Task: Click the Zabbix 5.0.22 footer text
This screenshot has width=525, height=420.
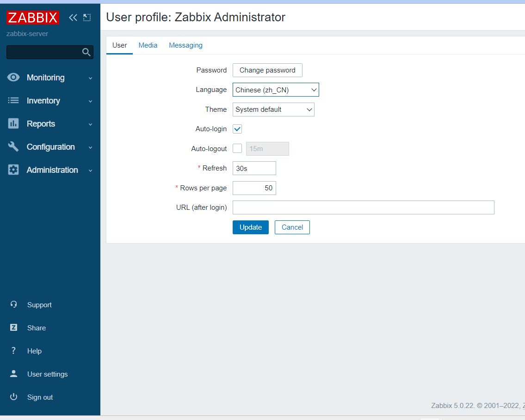Action: click(478, 406)
